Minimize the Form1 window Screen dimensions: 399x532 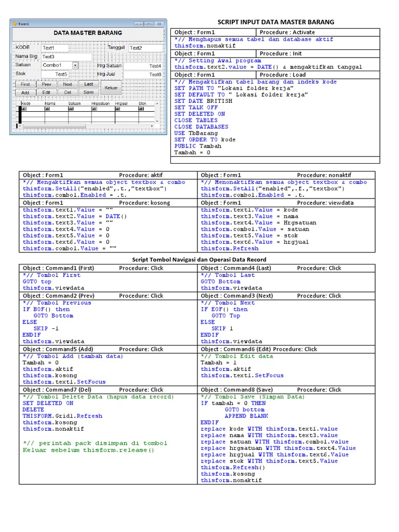point(138,24)
